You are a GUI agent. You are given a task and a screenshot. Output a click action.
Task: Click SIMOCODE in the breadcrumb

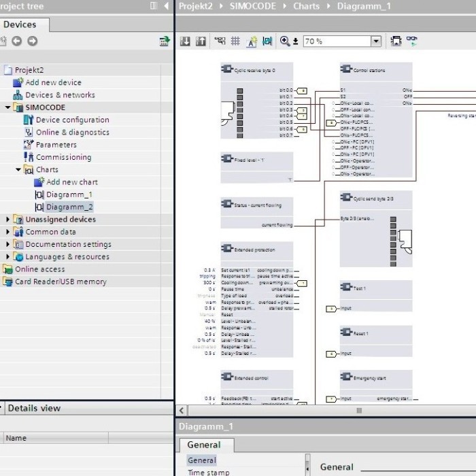coord(252,6)
